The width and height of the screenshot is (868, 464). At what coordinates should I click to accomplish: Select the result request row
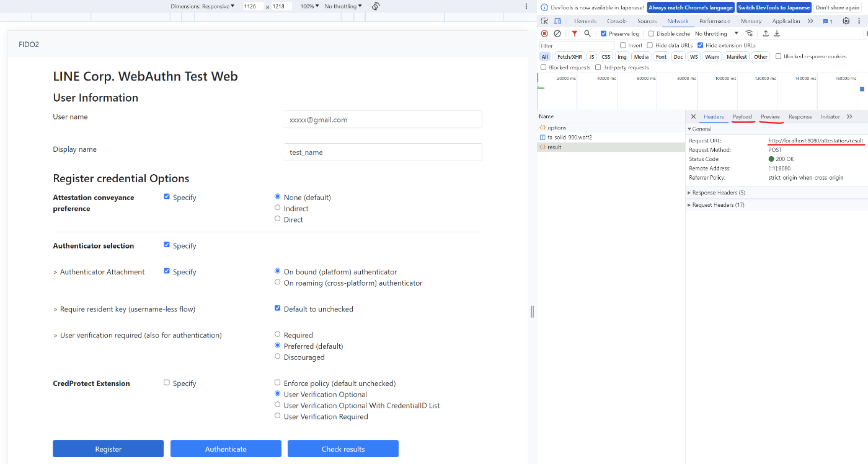(611, 147)
